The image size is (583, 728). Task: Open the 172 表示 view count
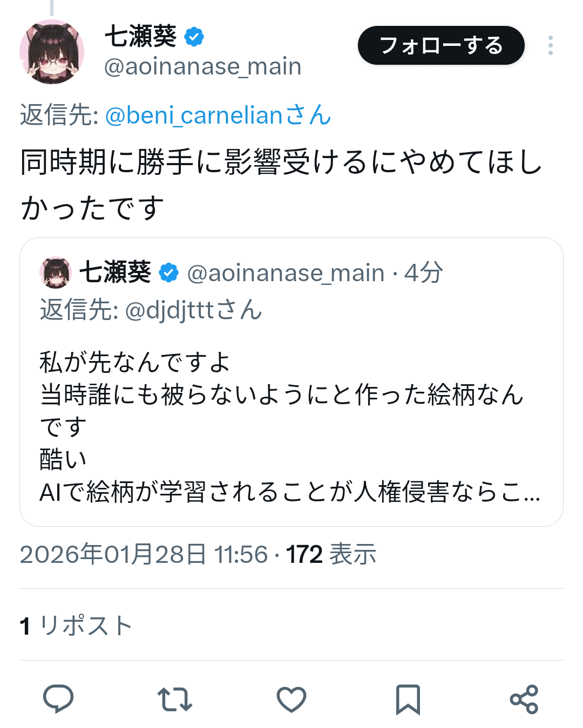tap(331, 554)
